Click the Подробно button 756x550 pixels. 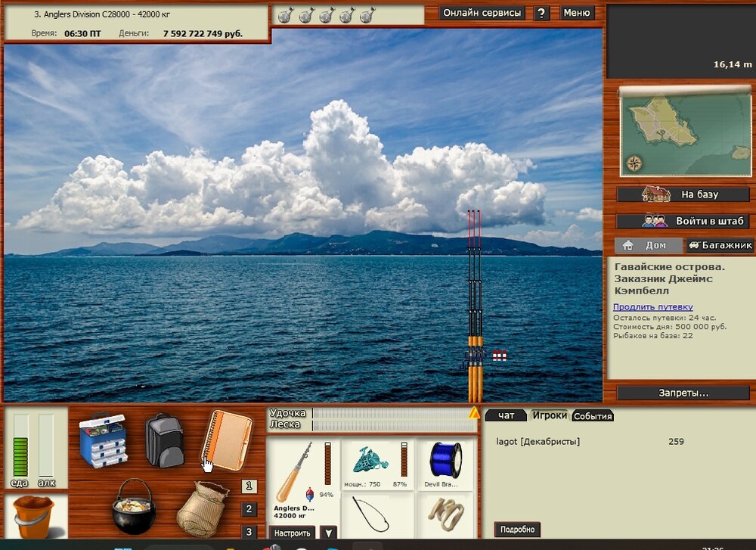tap(517, 530)
